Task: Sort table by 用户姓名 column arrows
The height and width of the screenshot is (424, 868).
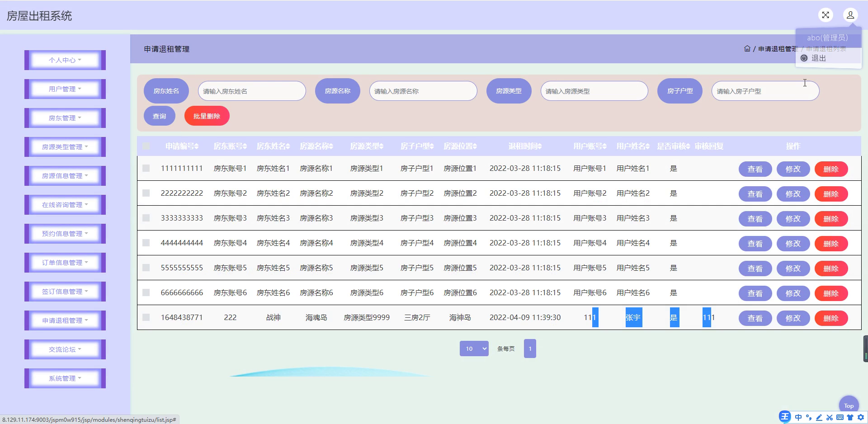Action: (x=647, y=146)
